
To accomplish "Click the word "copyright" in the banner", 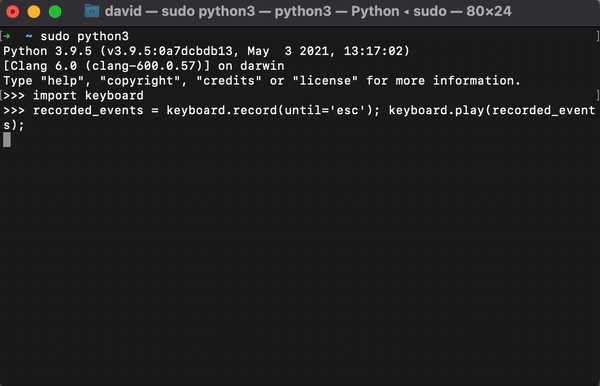I will pos(140,81).
